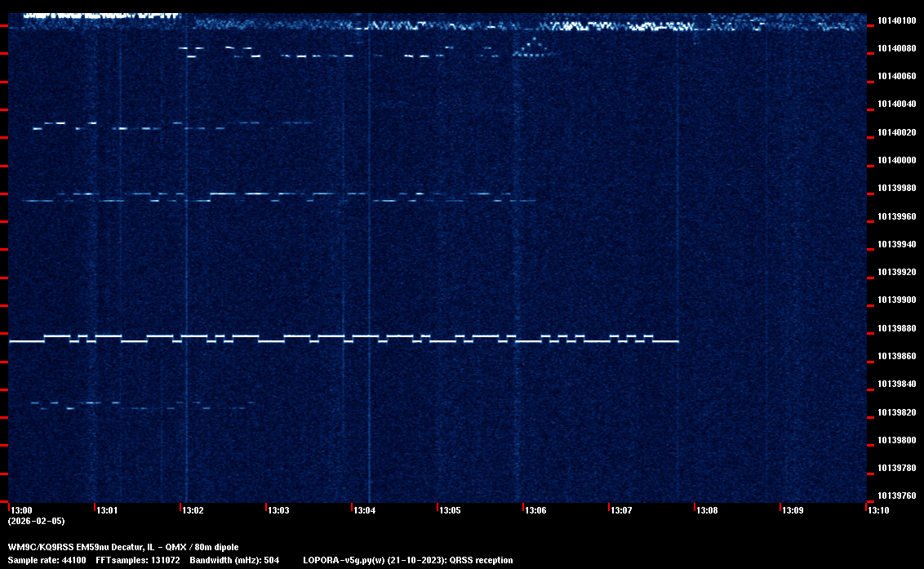Click the 10139880 frequency label
Viewport: 924px width, 569px height.
(x=896, y=329)
